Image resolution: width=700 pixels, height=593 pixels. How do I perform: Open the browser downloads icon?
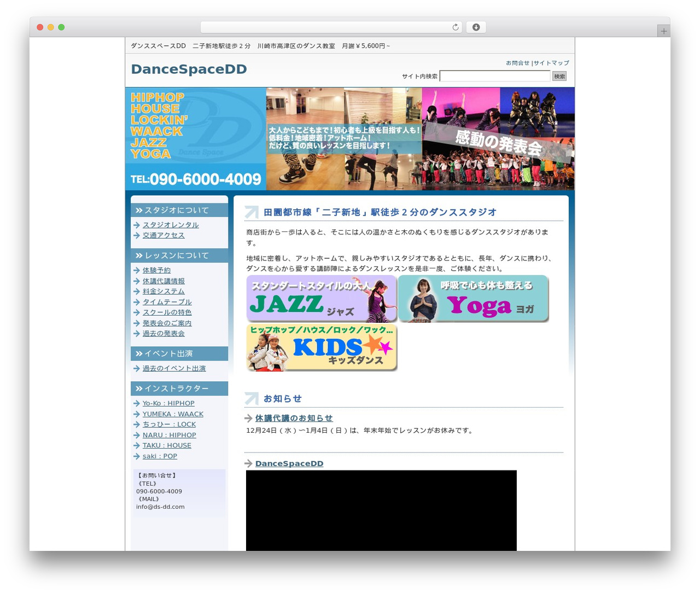pos(476,27)
